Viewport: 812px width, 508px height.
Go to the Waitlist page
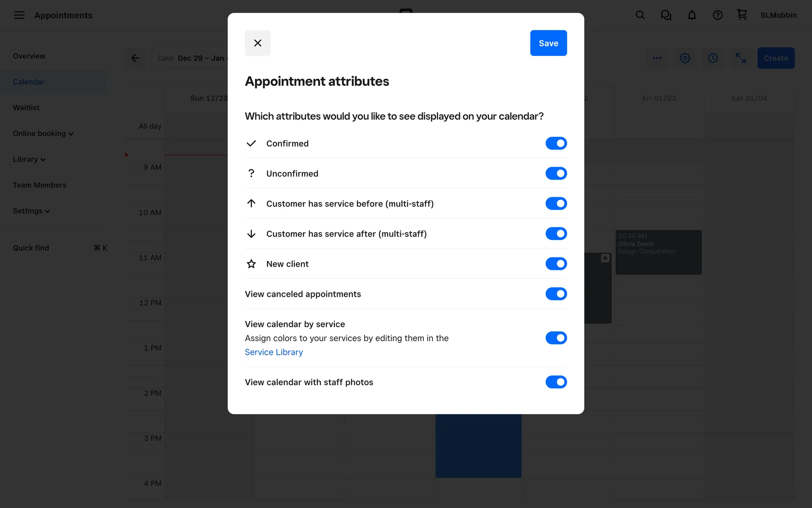coord(26,108)
